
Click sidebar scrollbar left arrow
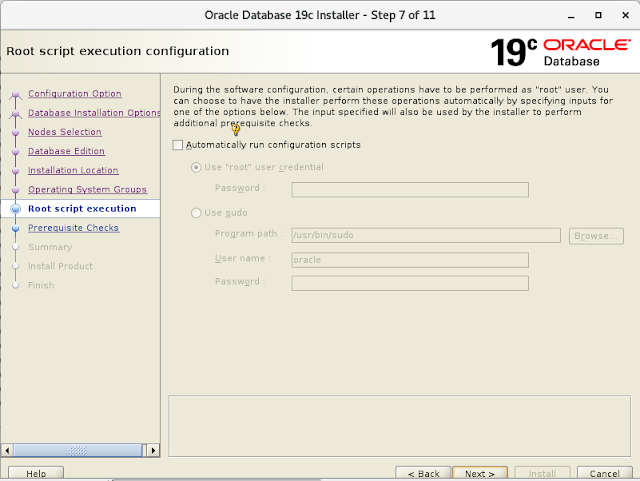coord(7,450)
